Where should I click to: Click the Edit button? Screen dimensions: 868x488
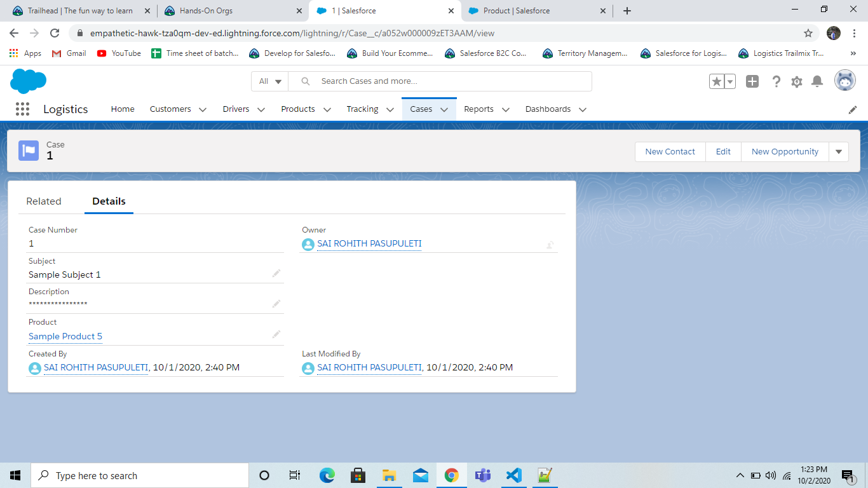tap(723, 151)
